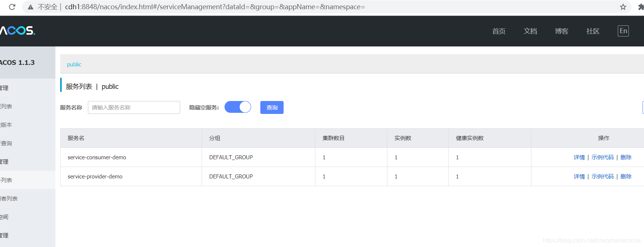Go to 博客 in the top navigation

[x=561, y=31]
